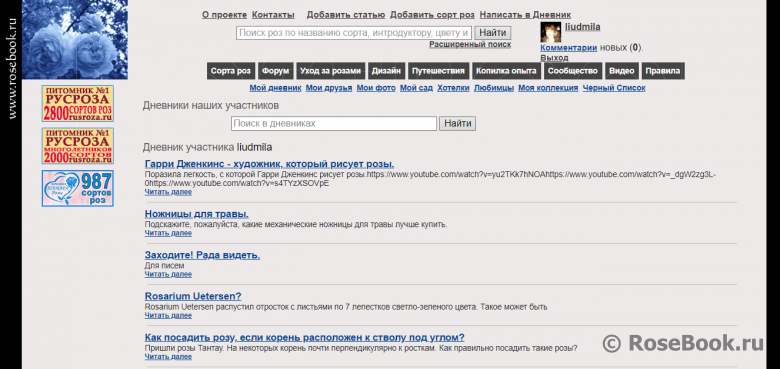Open the Заходите! Рада видеть entry

pyautogui.click(x=202, y=255)
